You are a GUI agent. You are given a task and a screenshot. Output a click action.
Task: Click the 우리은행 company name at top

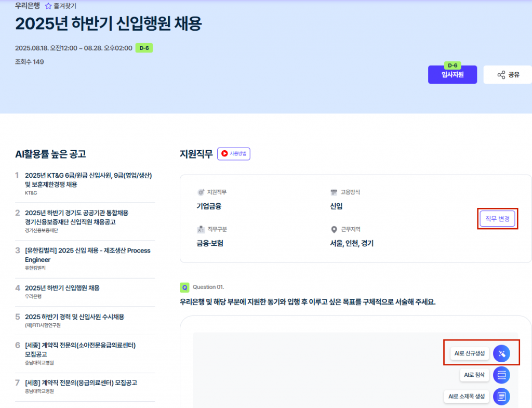[x=27, y=6]
